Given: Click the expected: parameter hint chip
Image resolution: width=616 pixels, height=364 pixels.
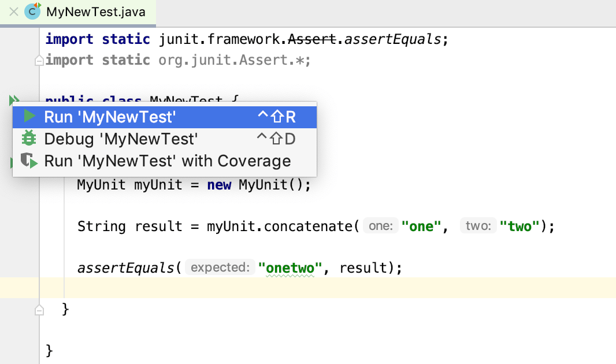Looking at the screenshot, I should click(x=220, y=268).
